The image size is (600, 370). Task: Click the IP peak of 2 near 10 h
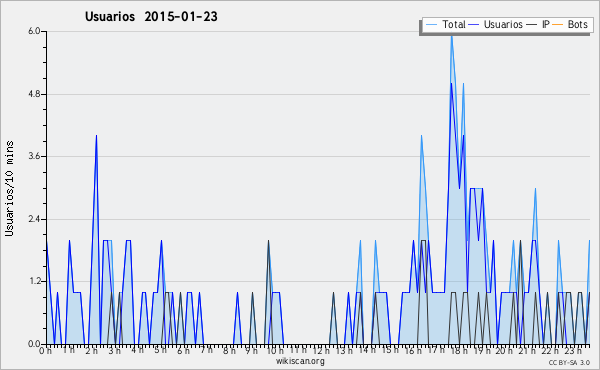pos(269,241)
